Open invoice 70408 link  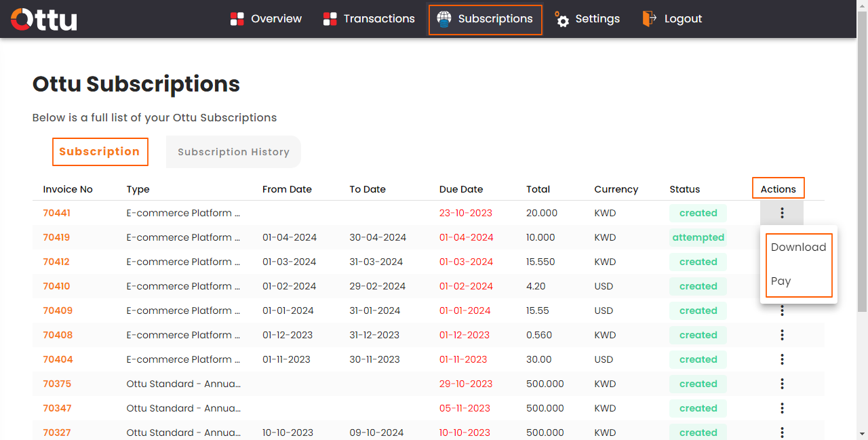pos(58,335)
